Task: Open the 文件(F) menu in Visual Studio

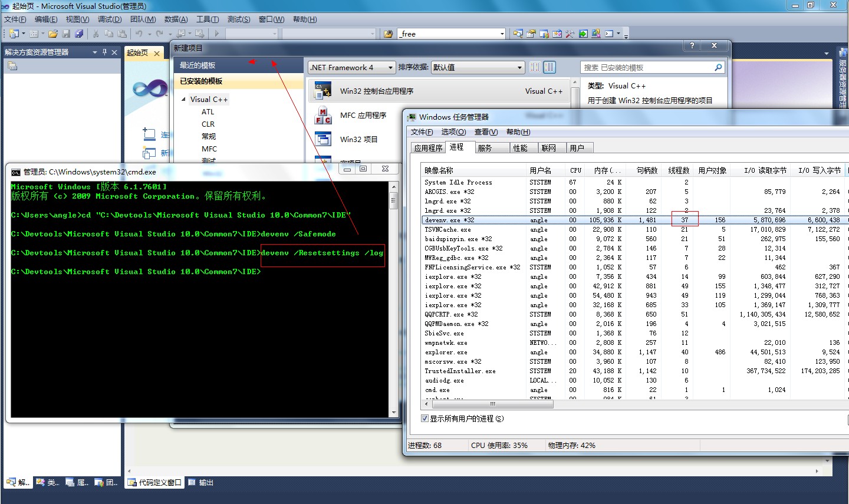Action: click(x=15, y=19)
